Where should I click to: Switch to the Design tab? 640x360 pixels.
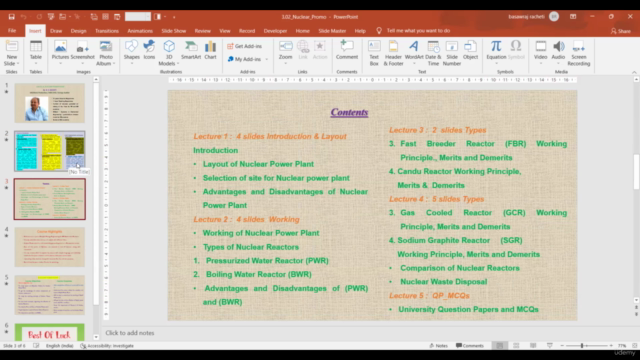pos(78,31)
